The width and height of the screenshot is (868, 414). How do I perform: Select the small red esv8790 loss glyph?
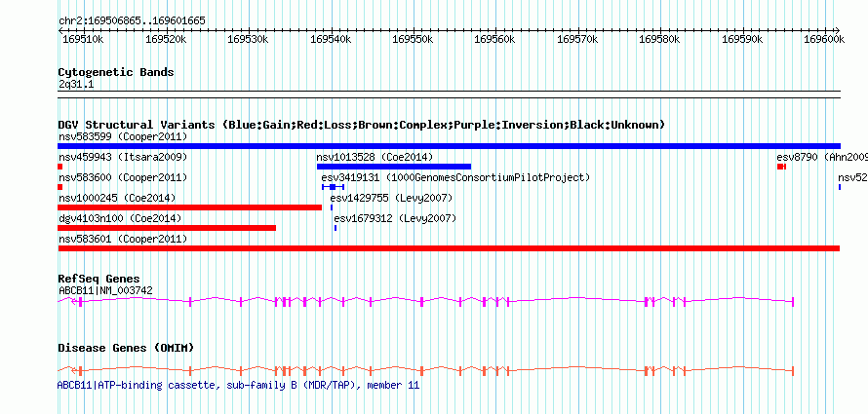click(x=781, y=167)
